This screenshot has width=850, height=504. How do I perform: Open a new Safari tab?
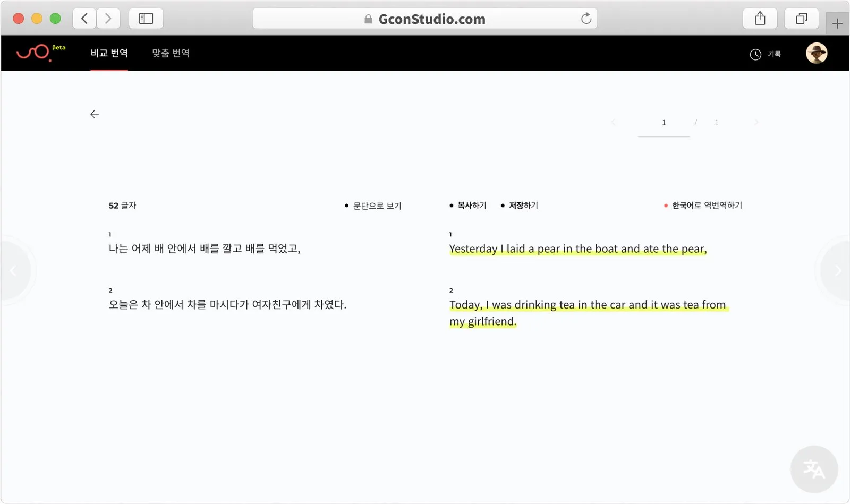tap(837, 23)
